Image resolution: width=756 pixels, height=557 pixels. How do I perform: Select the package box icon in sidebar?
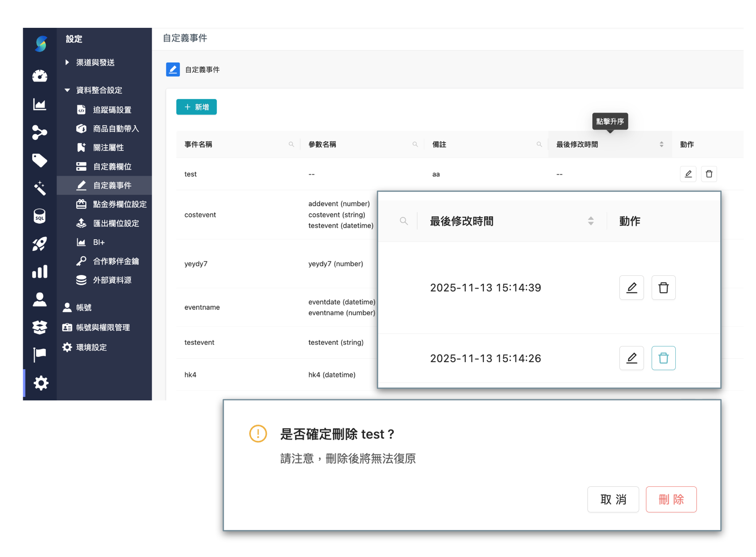[39, 327]
